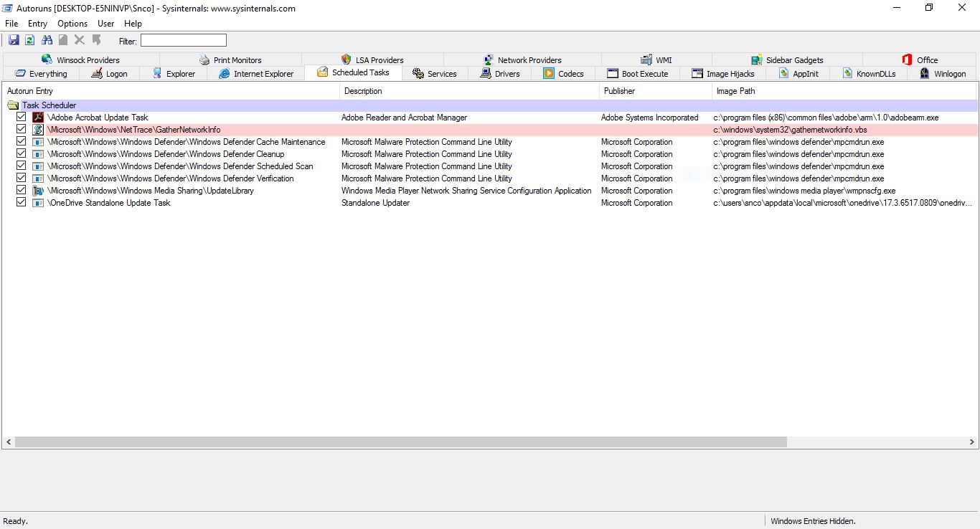Open the Image Hijacks tab
Image resolution: width=980 pixels, height=529 pixels.
coord(723,73)
